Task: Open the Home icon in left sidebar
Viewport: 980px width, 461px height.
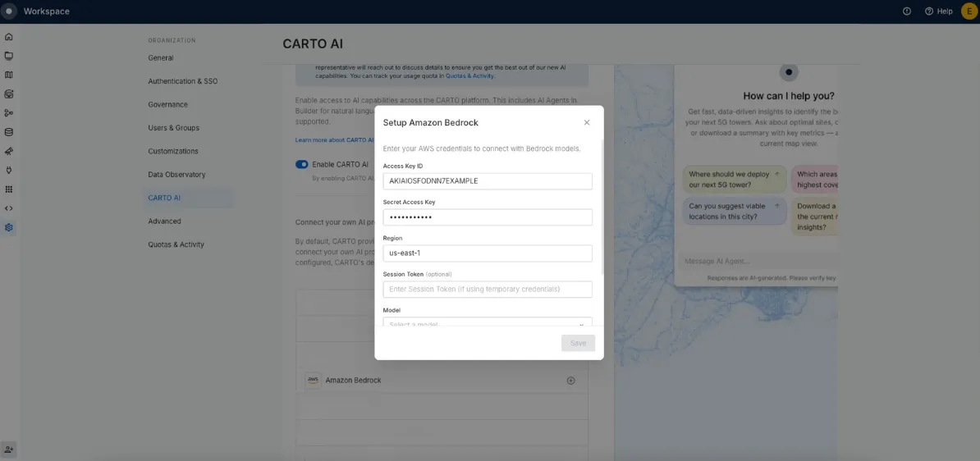Action: 9,37
